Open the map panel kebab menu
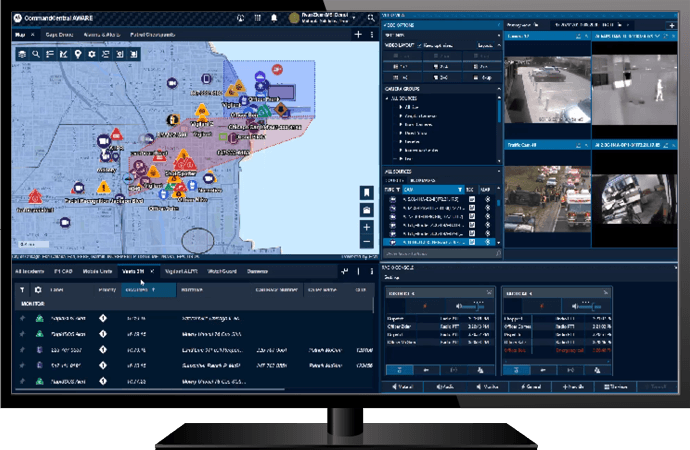The width and height of the screenshot is (690, 450). (x=372, y=34)
